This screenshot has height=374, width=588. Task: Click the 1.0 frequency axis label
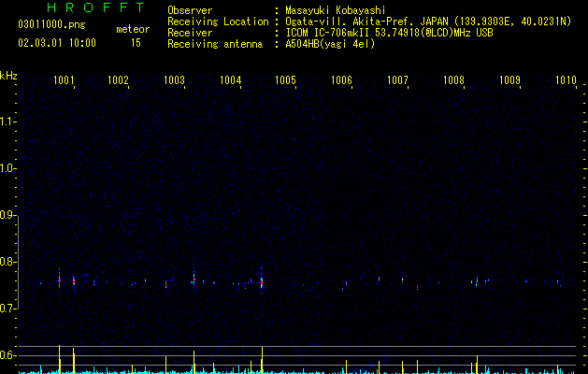click(x=7, y=168)
